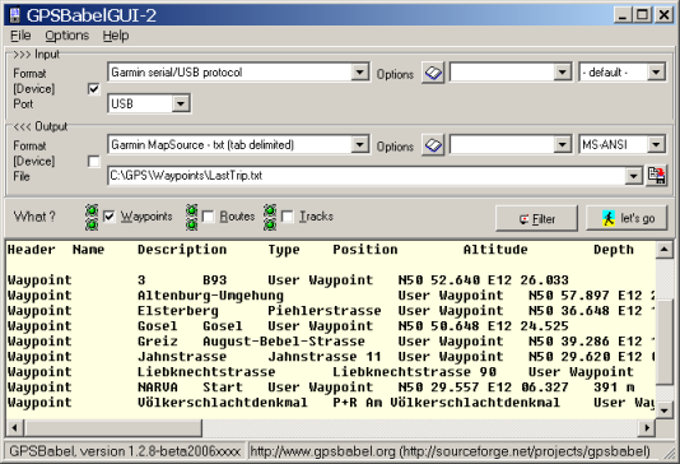The image size is (680, 464).
Task: Click the green traffic light icon beside Tracks
Action: tap(270, 217)
